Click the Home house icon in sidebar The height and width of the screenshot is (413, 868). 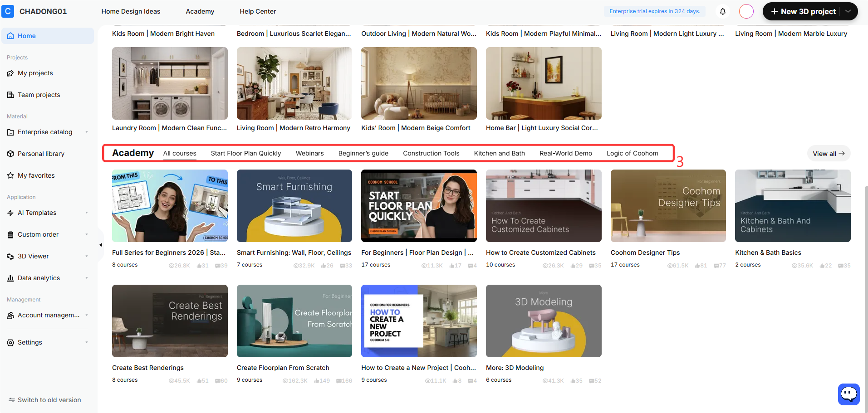(x=10, y=36)
